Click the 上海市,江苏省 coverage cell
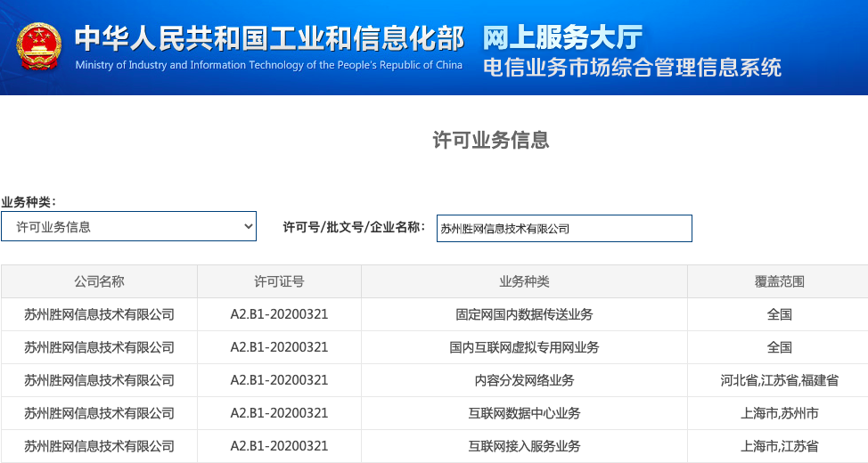 click(780, 446)
